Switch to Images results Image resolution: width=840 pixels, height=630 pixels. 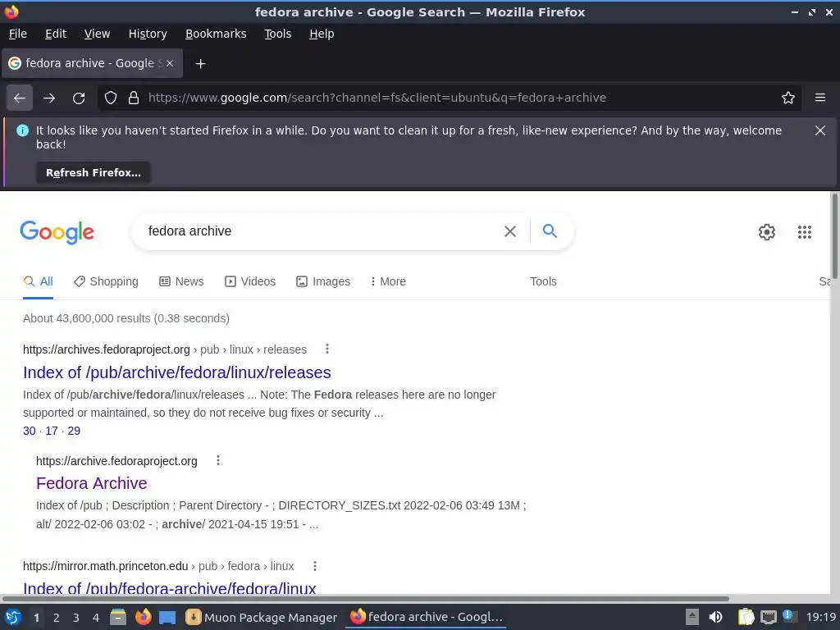coord(323,282)
